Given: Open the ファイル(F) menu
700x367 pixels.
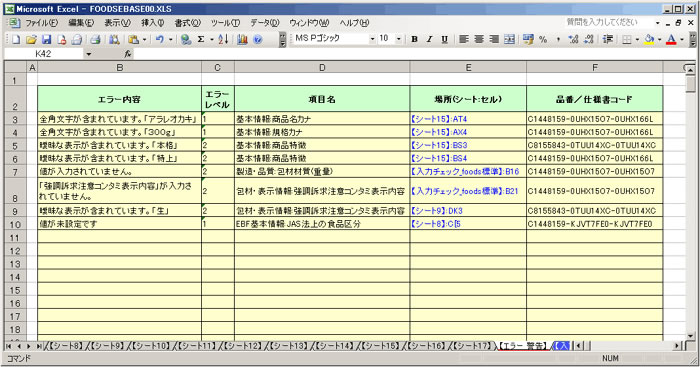Looking at the screenshot, I should point(41,23).
